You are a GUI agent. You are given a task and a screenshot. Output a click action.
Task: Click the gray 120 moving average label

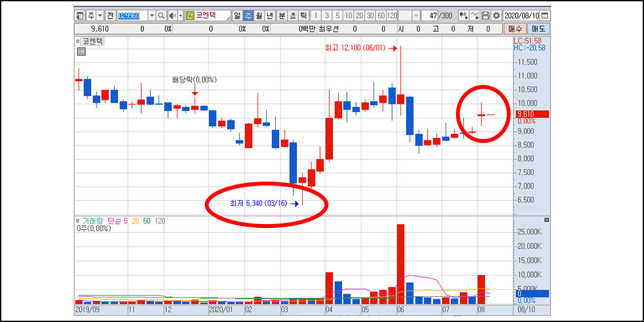coord(160,220)
